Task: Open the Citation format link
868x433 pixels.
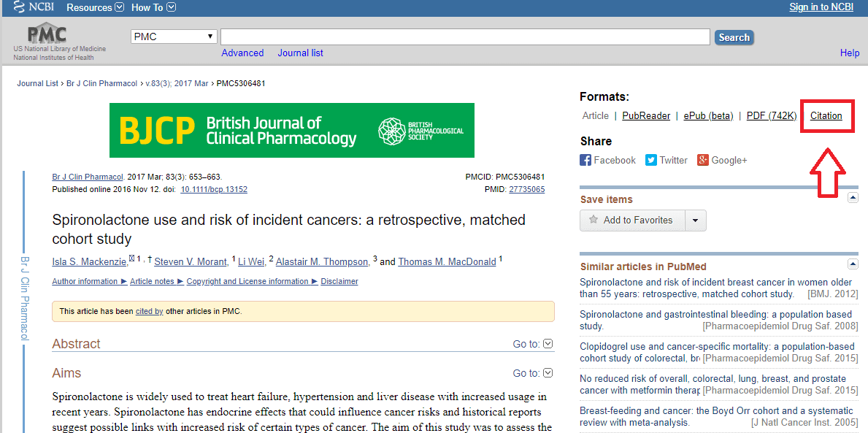Action: (x=826, y=115)
